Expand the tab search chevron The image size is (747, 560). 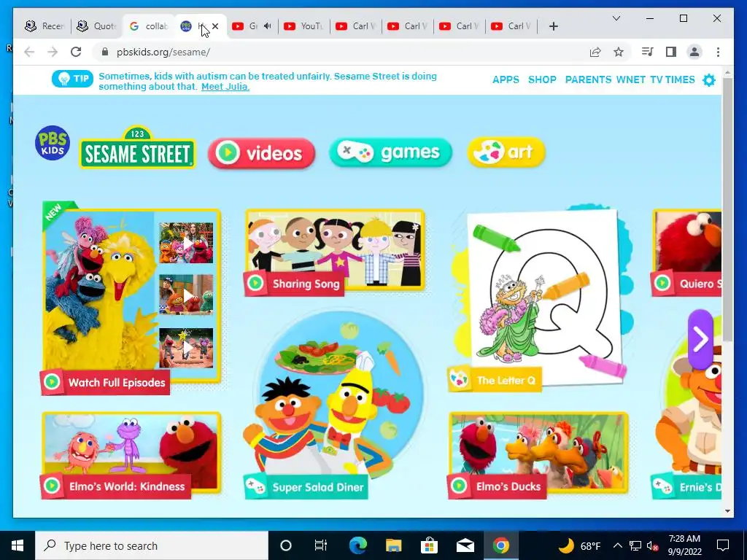click(616, 18)
